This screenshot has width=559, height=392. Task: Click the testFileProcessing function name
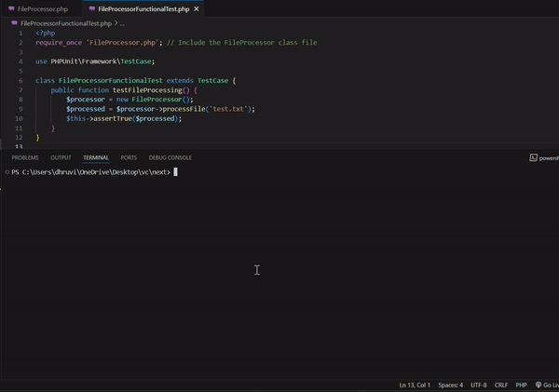click(x=147, y=90)
